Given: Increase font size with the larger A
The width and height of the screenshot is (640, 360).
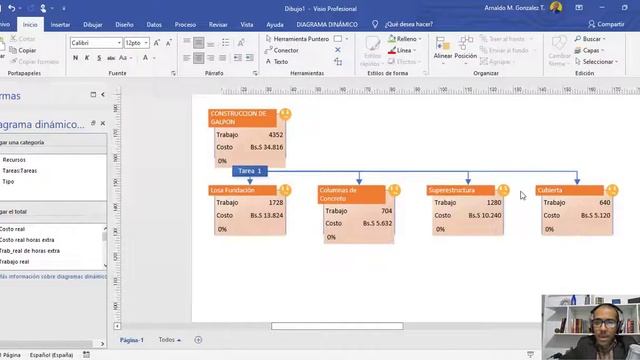Looking at the screenshot, I should pos(157,43).
